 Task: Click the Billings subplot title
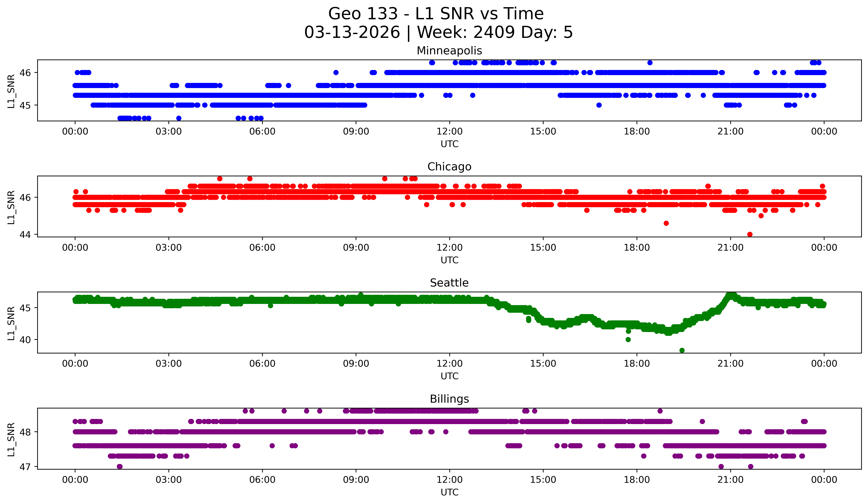pos(449,399)
